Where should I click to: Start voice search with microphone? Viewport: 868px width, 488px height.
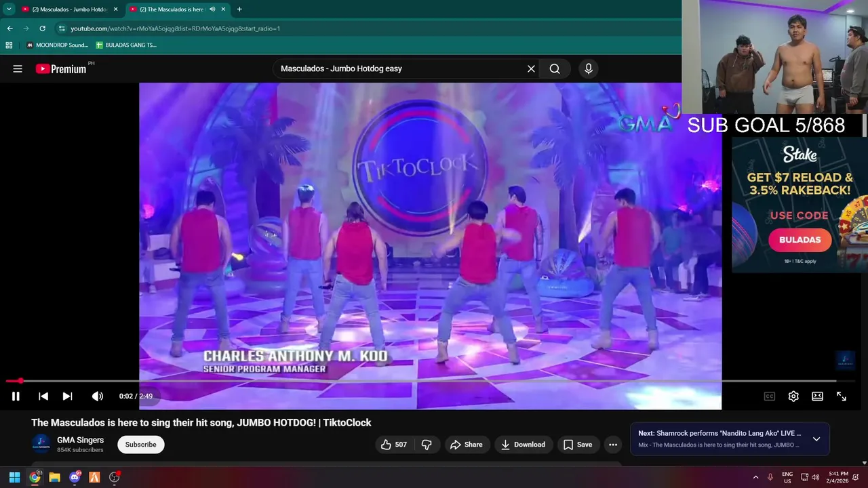coord(588,68)
